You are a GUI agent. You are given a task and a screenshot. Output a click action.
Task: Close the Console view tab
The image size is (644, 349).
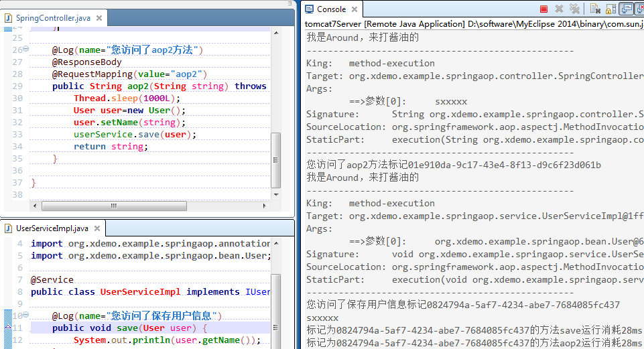(x=355, y=9)
